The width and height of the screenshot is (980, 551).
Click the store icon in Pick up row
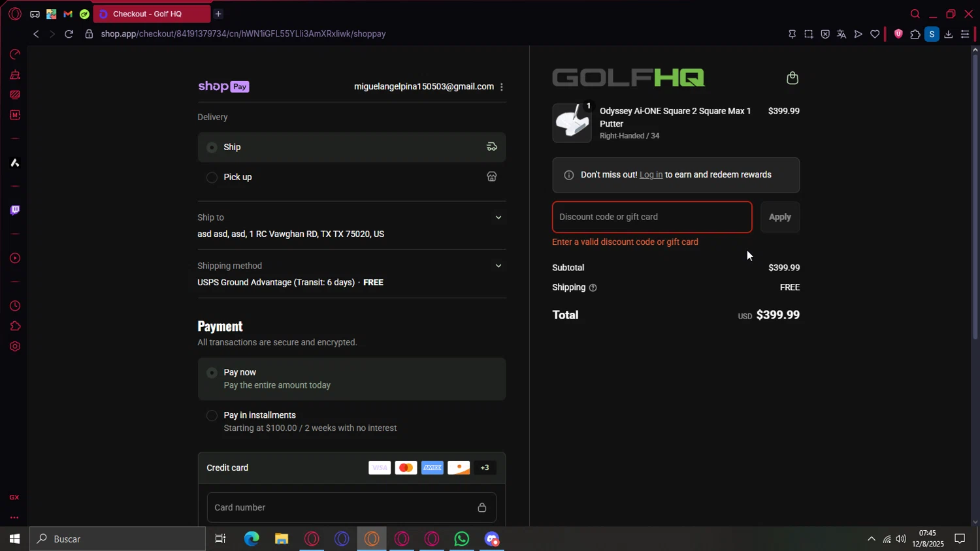tap(492, 177)
